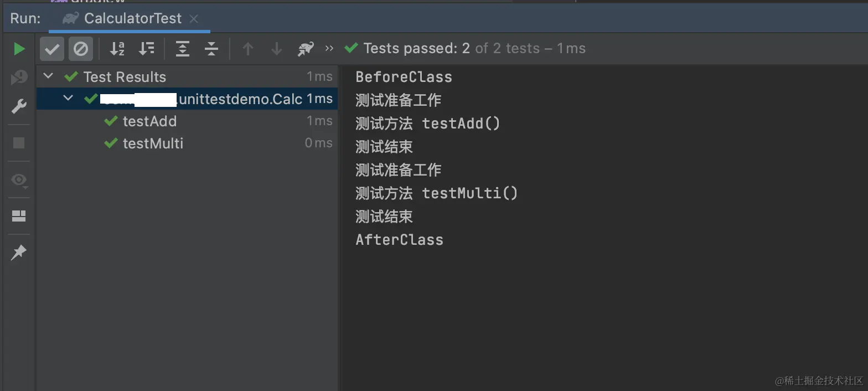This screenshot has width=868, height=391.
Task: Open the wrench settings icon in sidebar
Action: 19,106
